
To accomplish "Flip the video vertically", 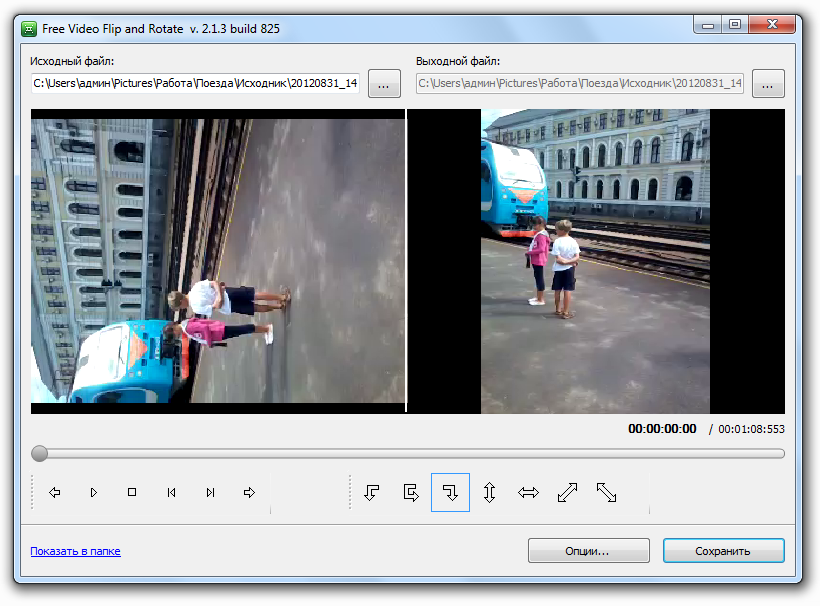I will point(489,492).
